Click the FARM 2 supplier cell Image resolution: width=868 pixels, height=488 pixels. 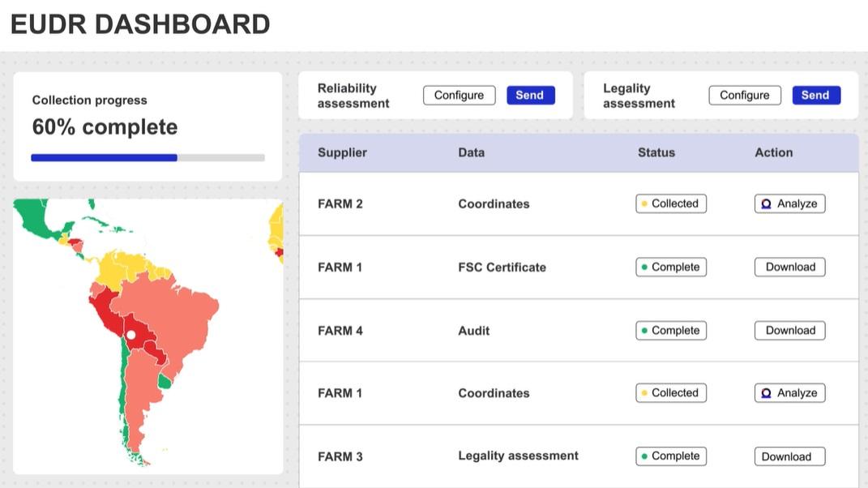pos(340,203)
